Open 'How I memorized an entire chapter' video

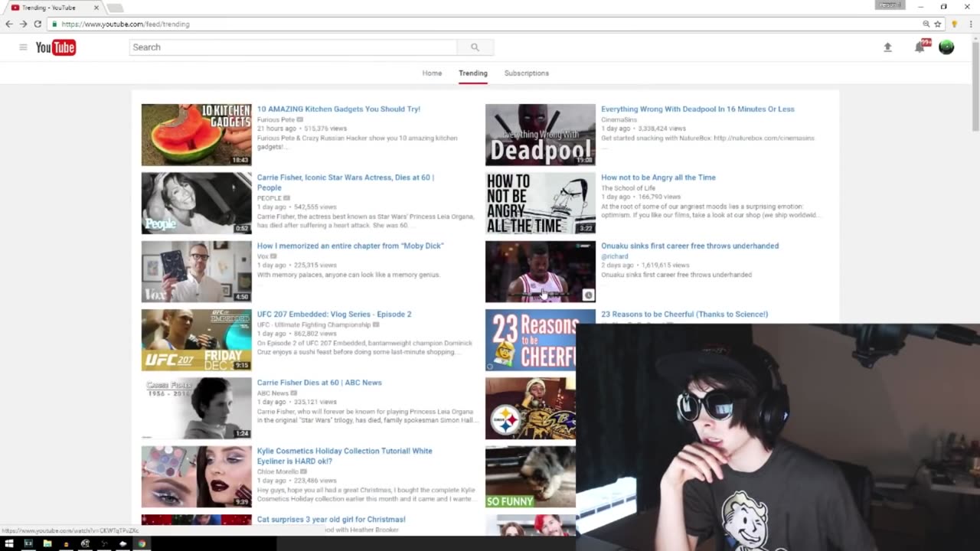click(x=351, y=246)
